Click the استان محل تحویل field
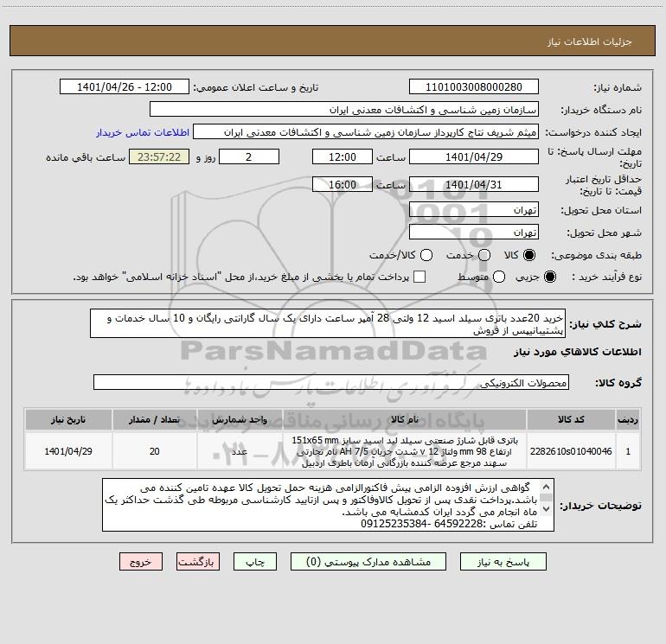Viewport: 666px width, 644px height. click(474, 210)
